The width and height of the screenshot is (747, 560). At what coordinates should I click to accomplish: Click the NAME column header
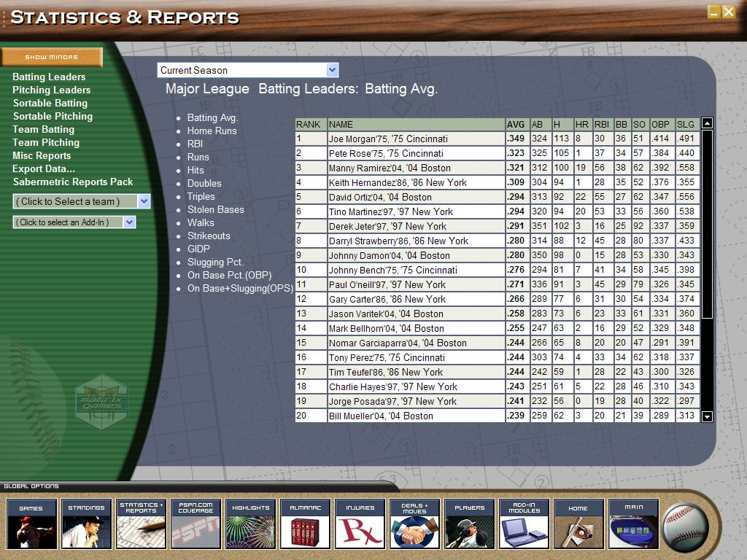416,124
